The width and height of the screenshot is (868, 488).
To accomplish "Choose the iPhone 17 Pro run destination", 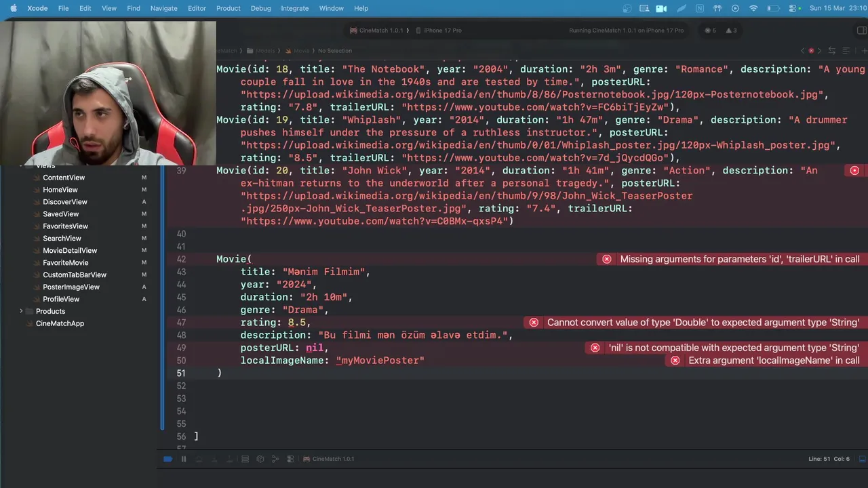I will pyautogui.click(x=439, y=30).
